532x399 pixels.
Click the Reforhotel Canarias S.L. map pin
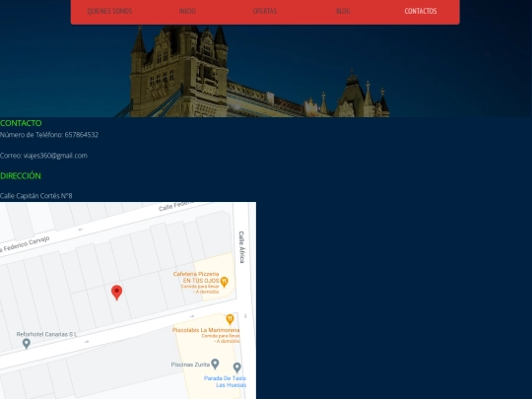point(27,344)
